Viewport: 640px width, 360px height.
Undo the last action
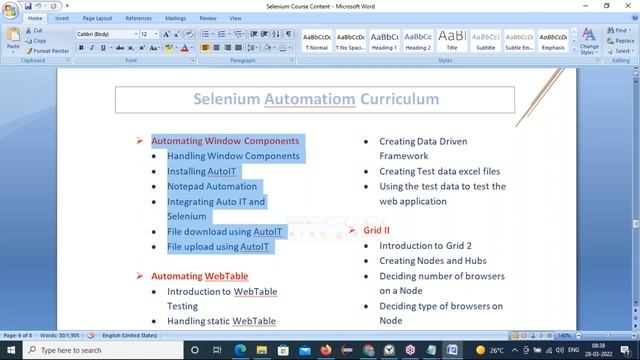[x=39, y=6]
